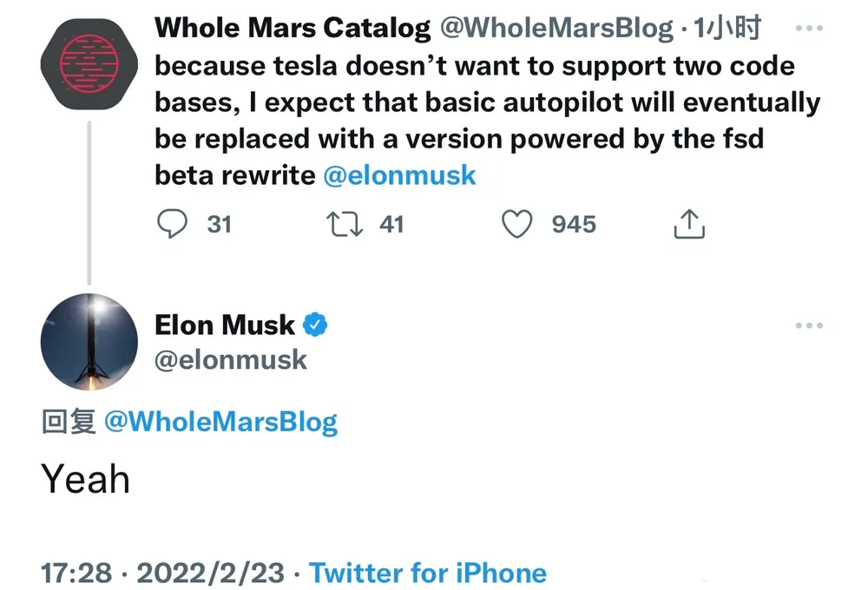The image size is (868, 590).
Task: Open the @WholeMarsBlog reply-to link
Action: (220, 422)
